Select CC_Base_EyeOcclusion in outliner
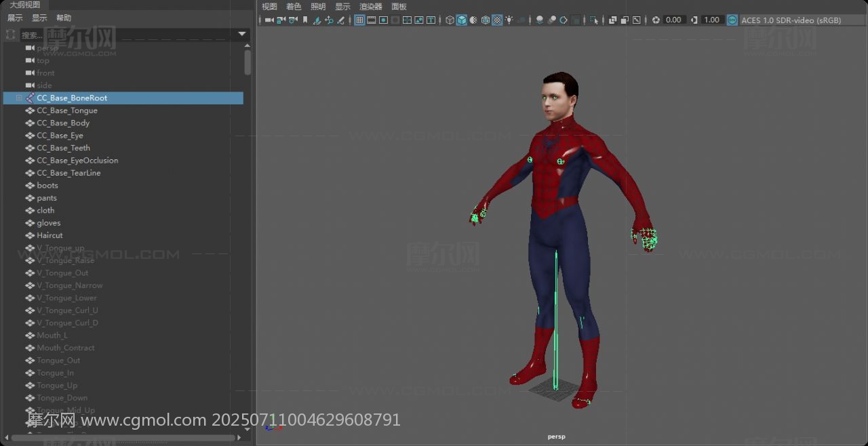This screenshot has height=446, width=868. click(x=77, y=161)
